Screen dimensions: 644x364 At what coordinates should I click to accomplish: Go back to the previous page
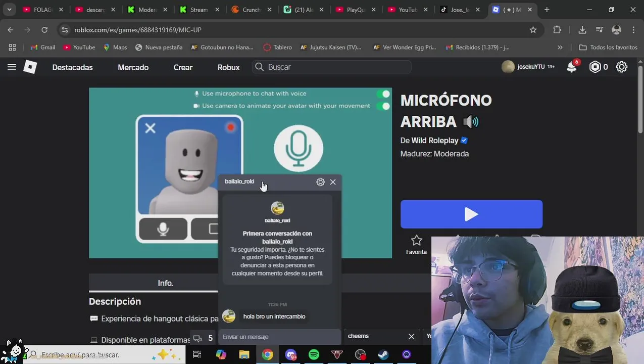[x=11, y=30]
